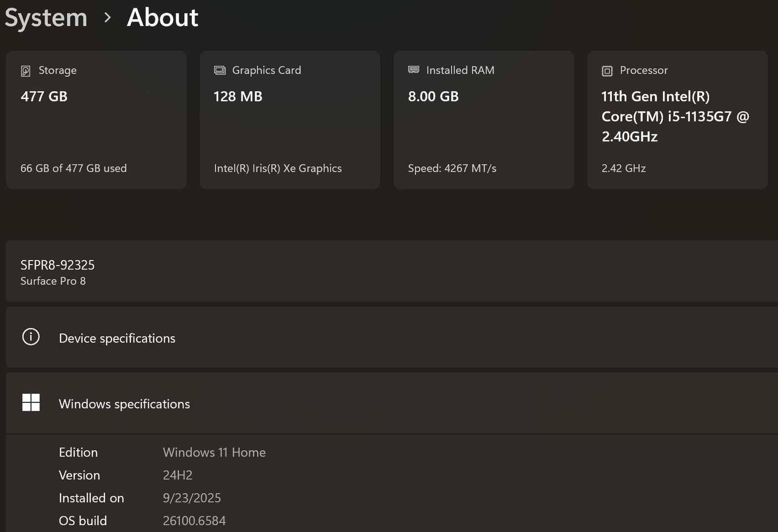Click the '477 GB' storage heading
Screen dimensions: 778x532
coord(44,97)
